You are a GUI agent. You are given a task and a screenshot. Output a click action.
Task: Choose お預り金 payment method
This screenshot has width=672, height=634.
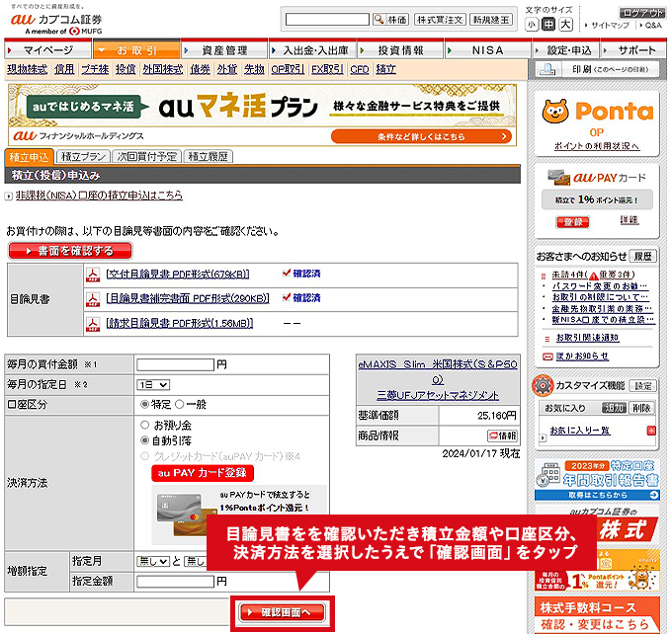pos(145,425)
